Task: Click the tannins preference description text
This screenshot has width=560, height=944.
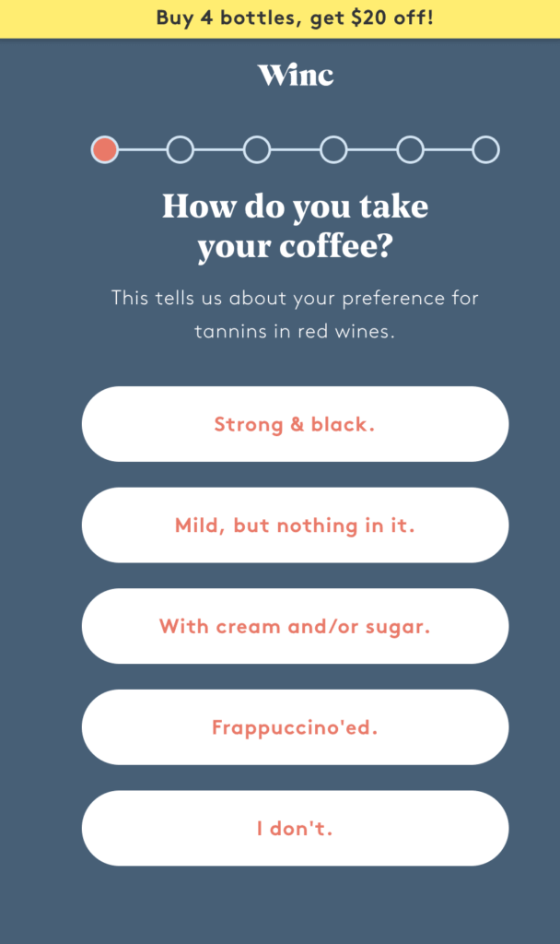Action: 295,313
